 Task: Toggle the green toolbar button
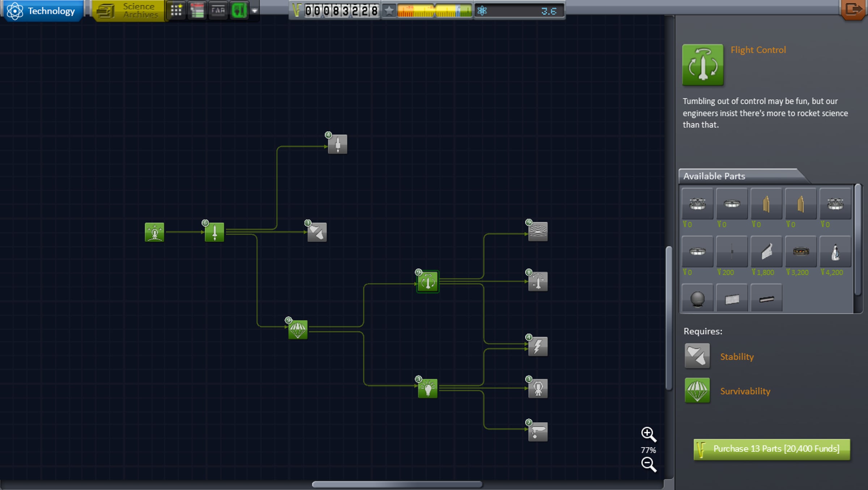239,10
